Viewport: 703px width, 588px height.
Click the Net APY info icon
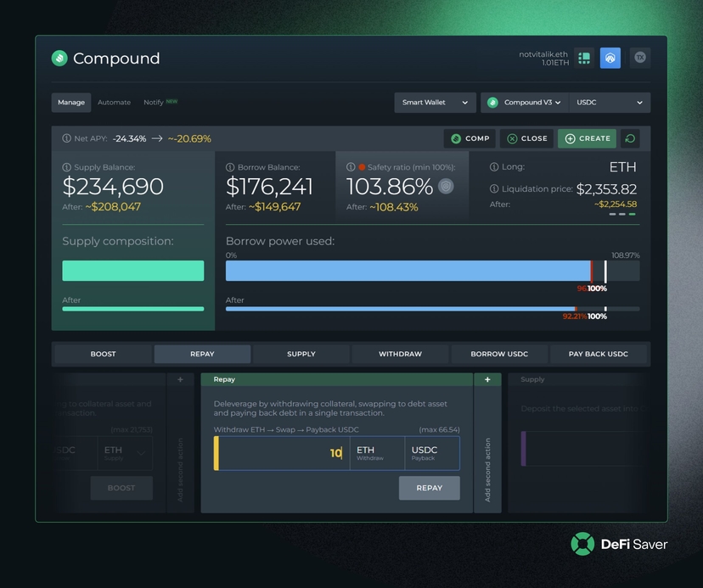tap(66, 138)
